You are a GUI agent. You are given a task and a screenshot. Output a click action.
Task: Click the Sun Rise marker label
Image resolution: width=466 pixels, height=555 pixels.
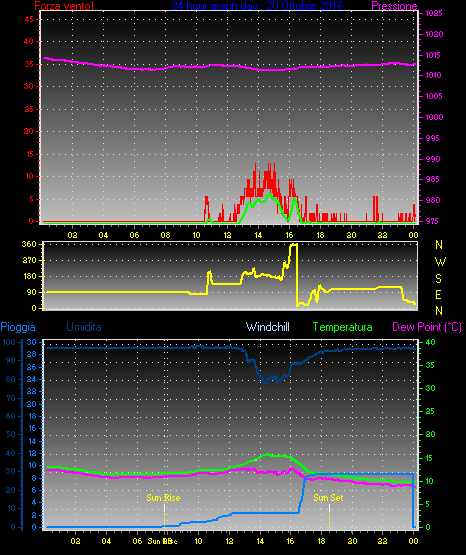click(163, 498)
